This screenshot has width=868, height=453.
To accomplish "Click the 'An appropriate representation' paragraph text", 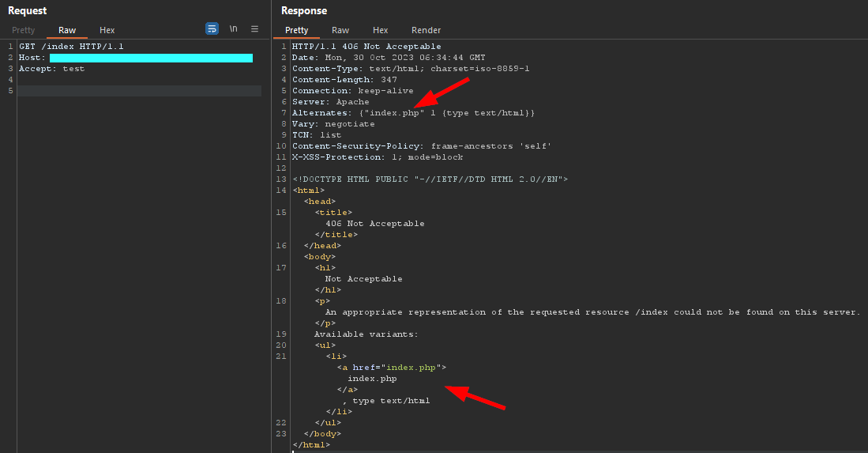I will 592,312.
